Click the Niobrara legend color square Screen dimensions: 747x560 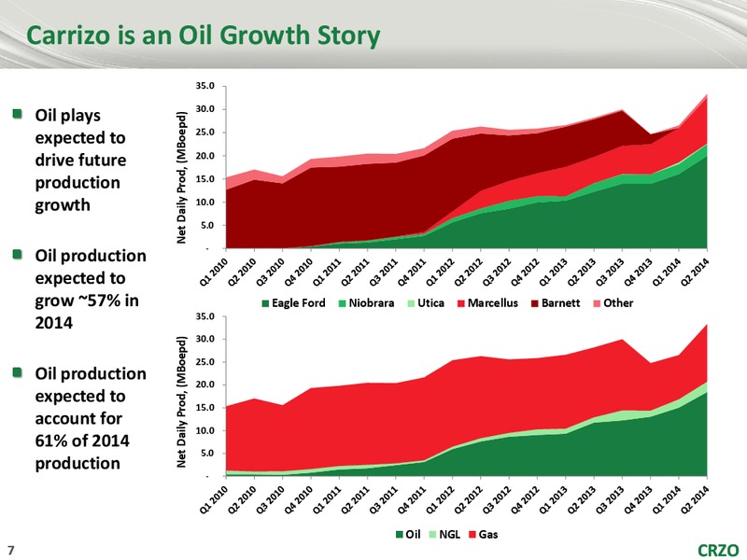343,304
